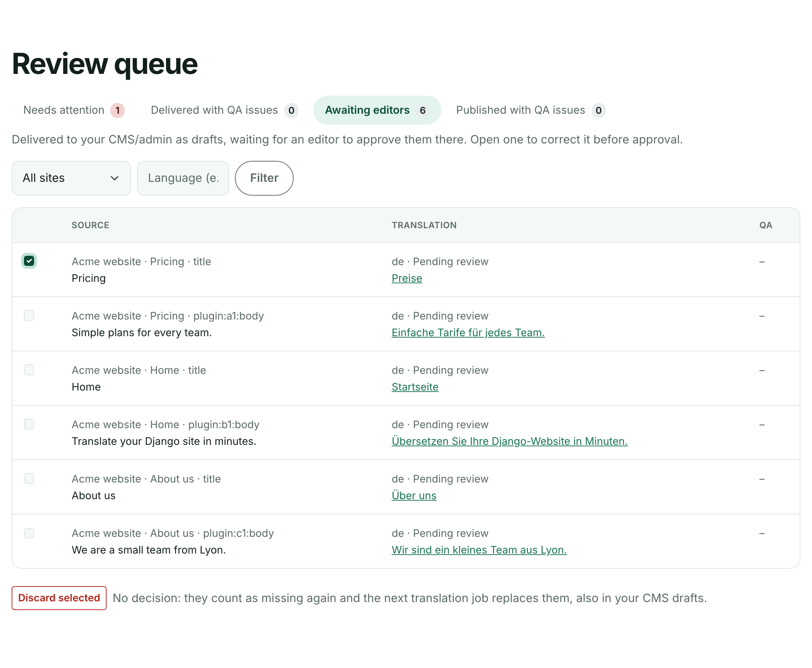
Task: Tick the 'We are a small team' row checkbox
Action: (x=29, y=533)
